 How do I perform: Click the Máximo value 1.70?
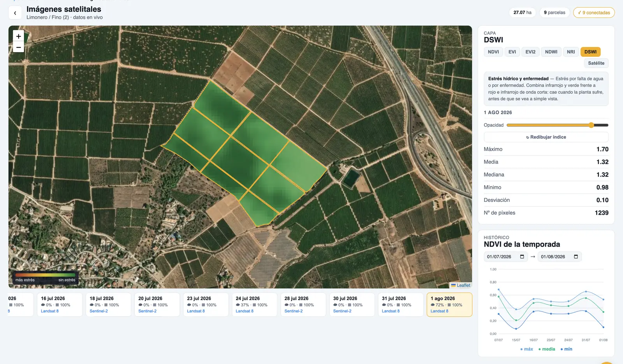[602, 149]
